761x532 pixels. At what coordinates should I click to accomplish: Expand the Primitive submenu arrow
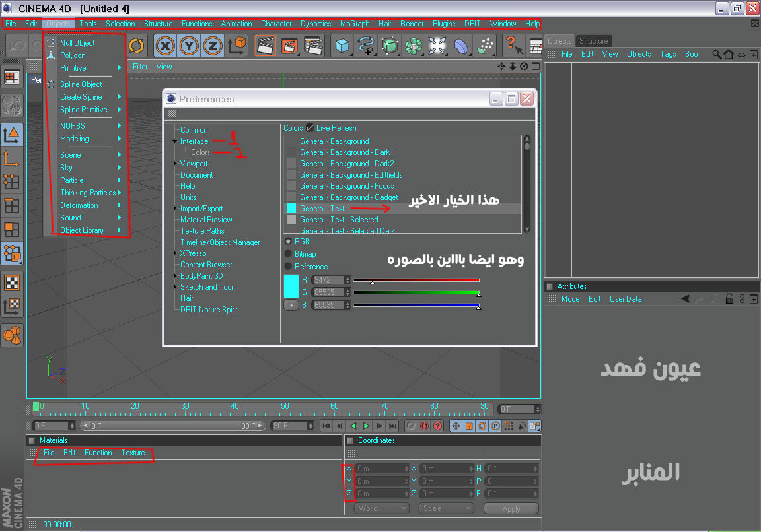click(x=120, y=68)
